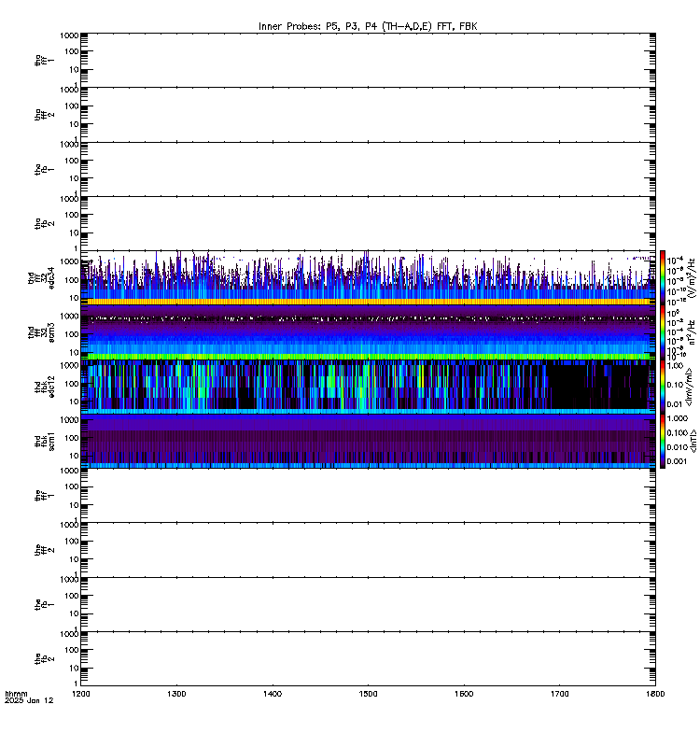The width and height of the screenshot is (700, 747).
Task: Click the yellow band in the edc34 spectrogram
Action: point(368,302)
